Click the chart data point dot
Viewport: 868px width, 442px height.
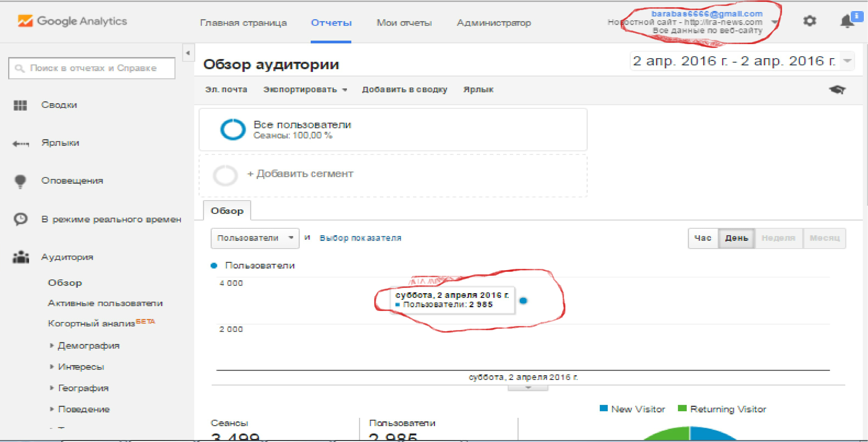click(x=523, y=300)
